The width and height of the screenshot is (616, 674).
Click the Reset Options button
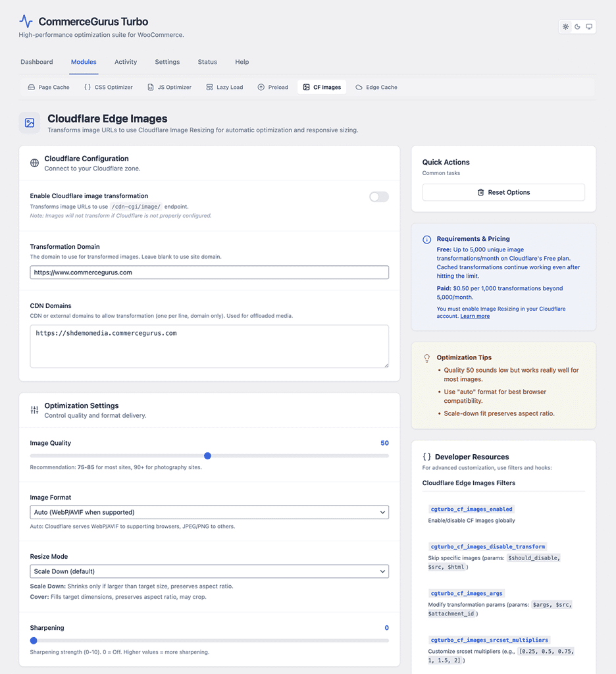point(503,192)
